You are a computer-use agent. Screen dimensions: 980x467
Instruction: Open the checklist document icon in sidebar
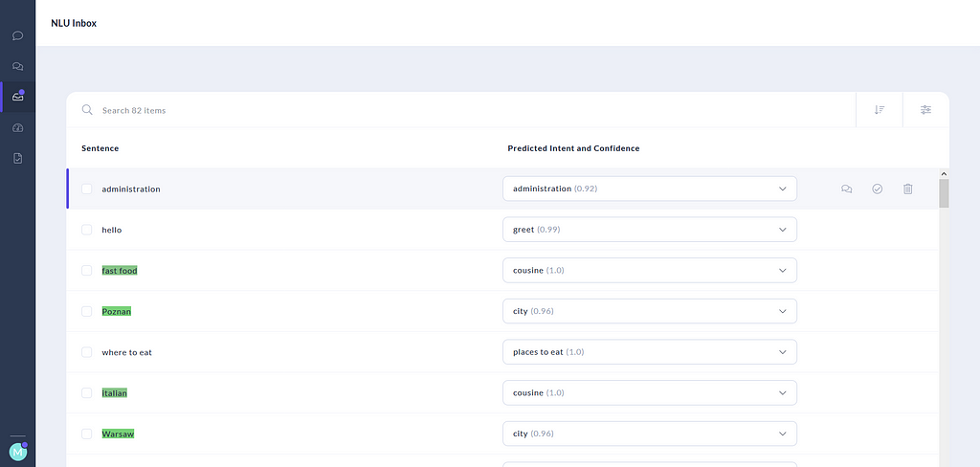point(17,158)
